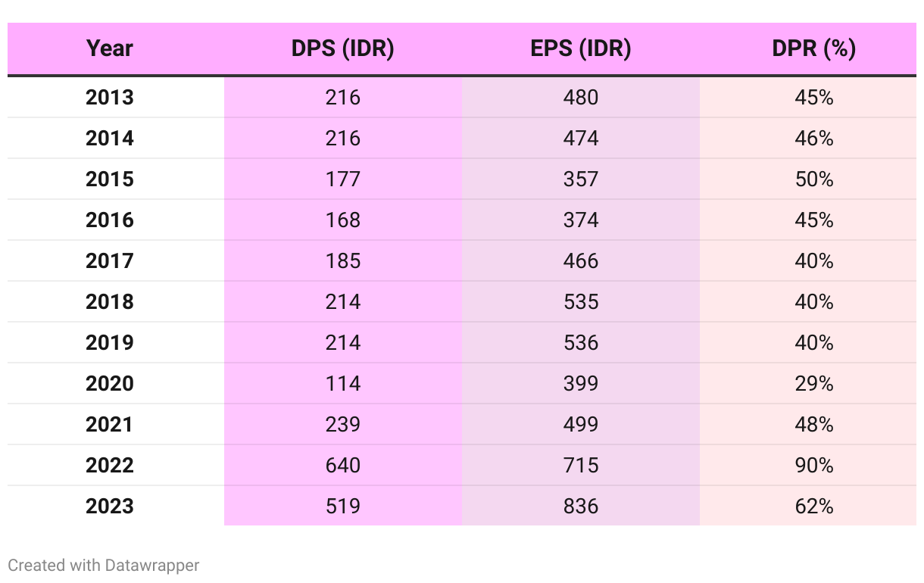
Task: Click the EPS value 836 for 2023
Action: (x=580, y=506)
